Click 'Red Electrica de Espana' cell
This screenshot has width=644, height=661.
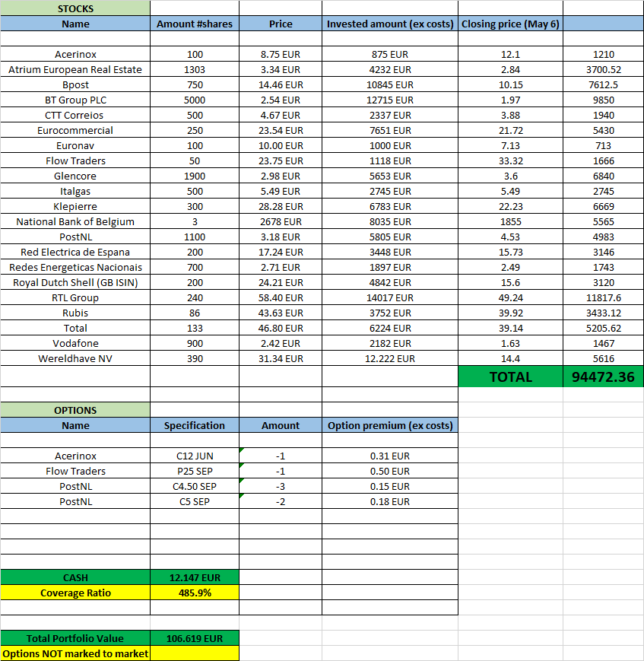pos(75,251)
